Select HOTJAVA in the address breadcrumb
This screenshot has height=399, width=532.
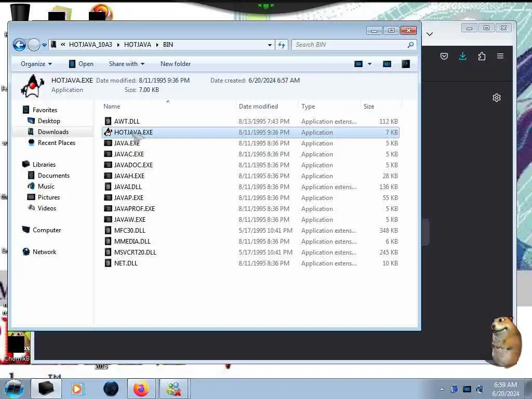[x=137, y=45]
